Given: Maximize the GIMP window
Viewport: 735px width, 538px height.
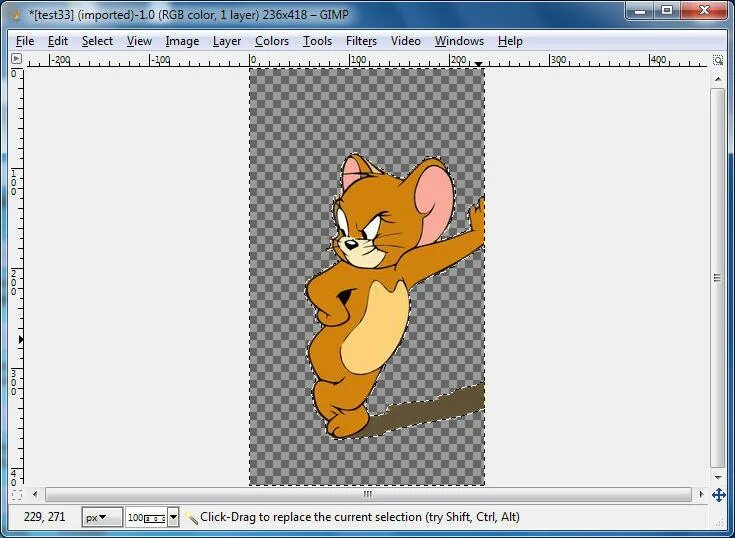Looking at the screenshot, I should click(x=667, y=10).
